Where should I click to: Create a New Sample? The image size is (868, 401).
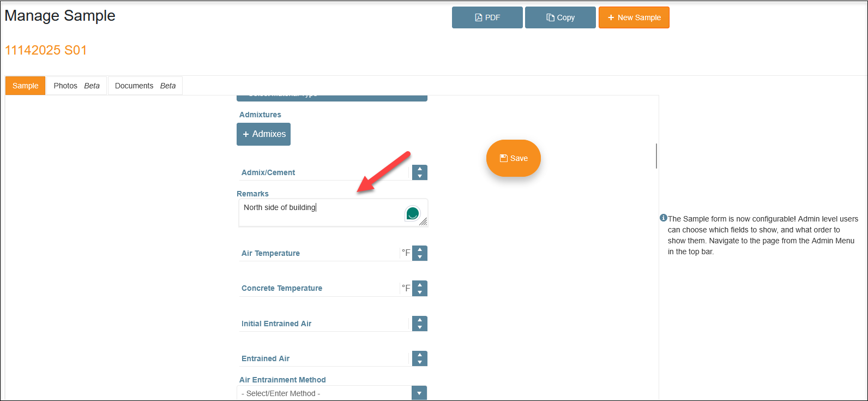point(634,17)
